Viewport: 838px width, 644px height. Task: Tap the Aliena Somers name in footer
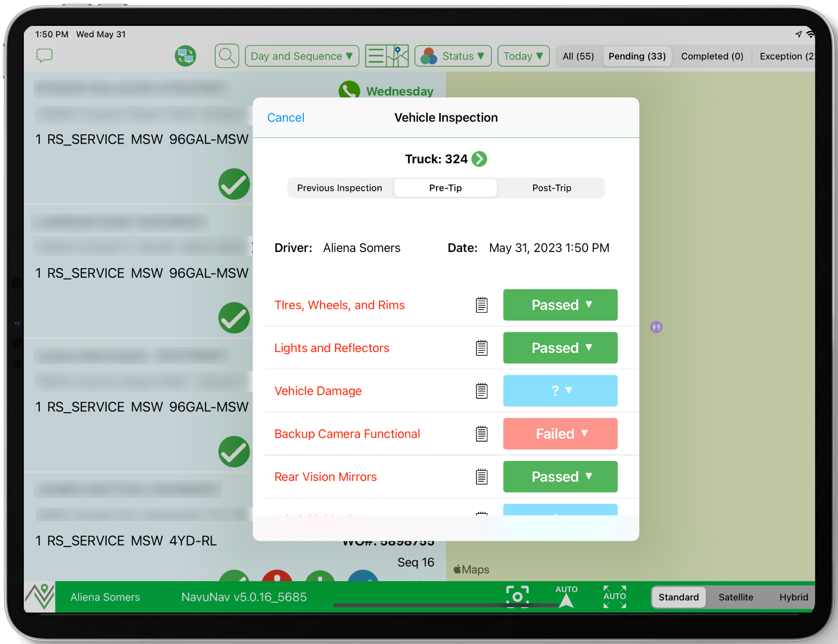105,597
